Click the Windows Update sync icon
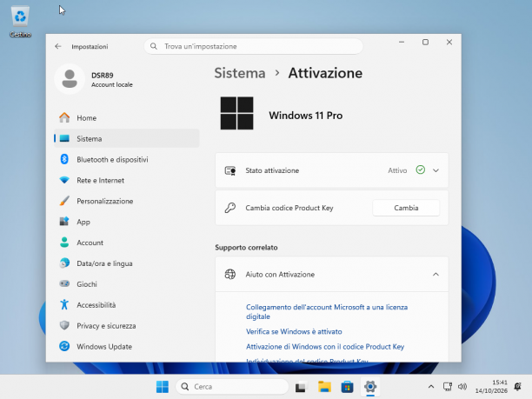This screenshot has width=532, height=399. 64,346
